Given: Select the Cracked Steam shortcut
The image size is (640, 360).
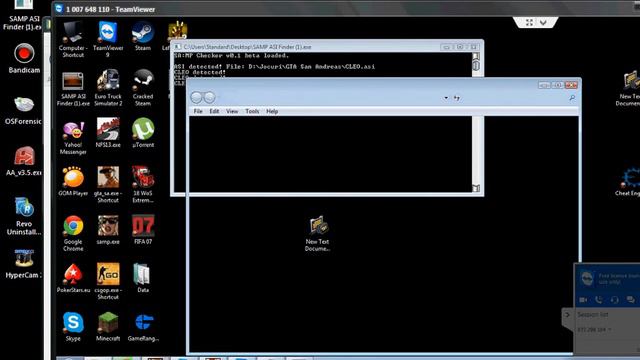Looking at the screenshot, I should tap(143, 87).
